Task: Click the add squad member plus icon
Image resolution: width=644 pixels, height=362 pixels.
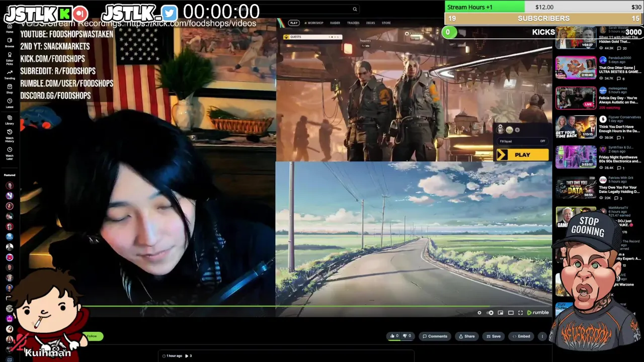Action: (x=517, y=130)
